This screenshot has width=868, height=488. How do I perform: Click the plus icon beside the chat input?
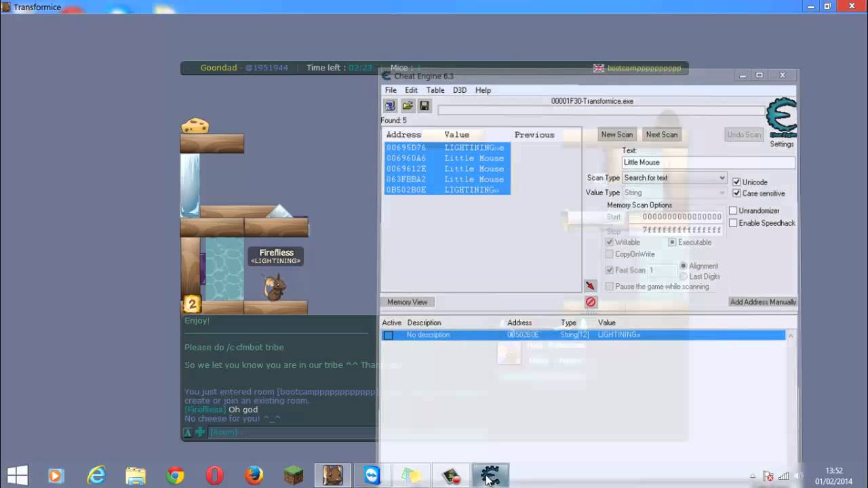pyautogui.click(x=201, y=432)
